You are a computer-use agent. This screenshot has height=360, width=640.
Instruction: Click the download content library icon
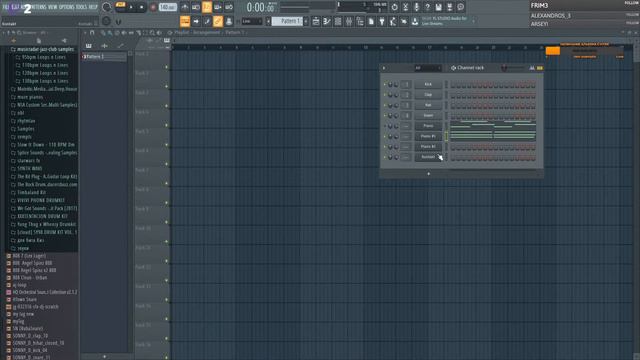[415, 21]
